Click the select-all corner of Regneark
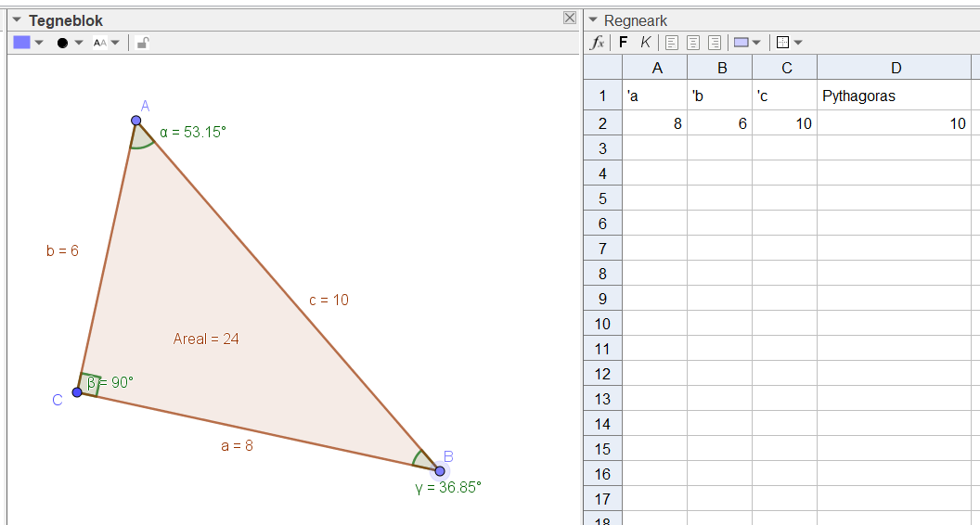Viewport: 980px width, 525px height. click(x=603, y=68)
